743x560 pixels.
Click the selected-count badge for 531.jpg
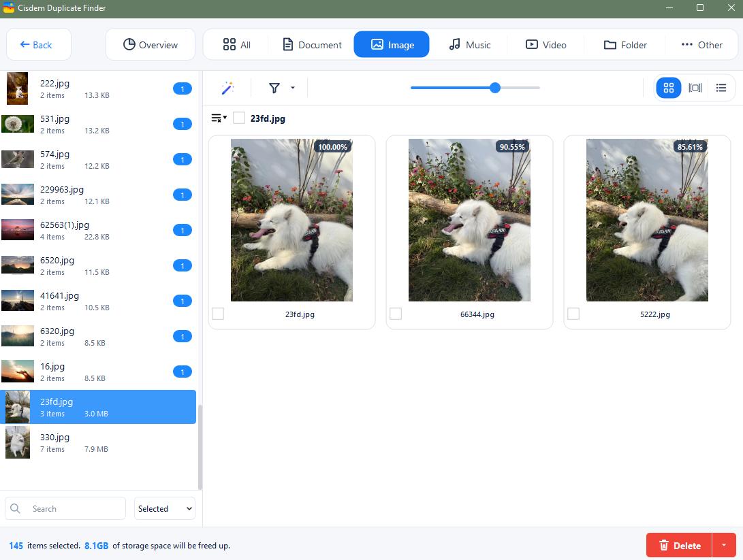pyautogui.click(x=183, y=124)
